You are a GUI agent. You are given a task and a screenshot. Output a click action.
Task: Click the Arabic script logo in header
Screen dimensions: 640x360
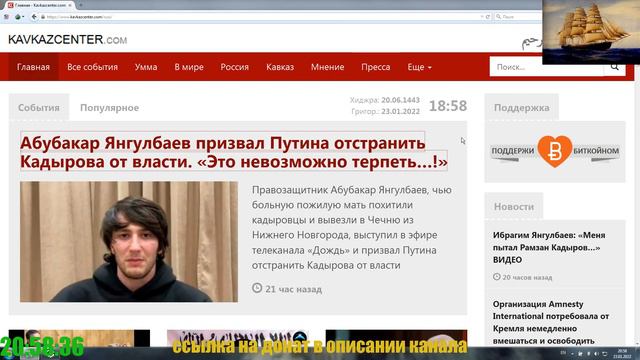(x=531, y=43)
